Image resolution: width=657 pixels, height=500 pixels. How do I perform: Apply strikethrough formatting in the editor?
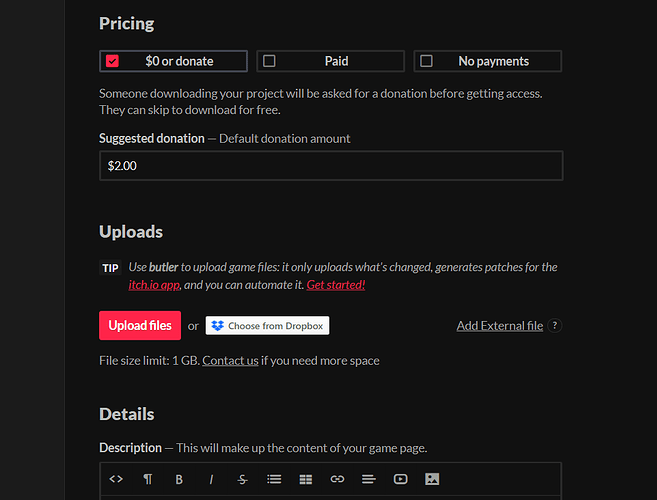point(242,479)
